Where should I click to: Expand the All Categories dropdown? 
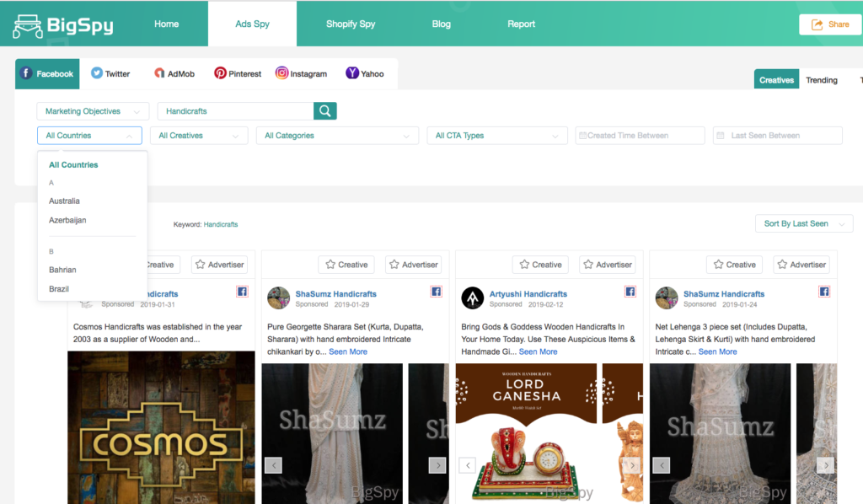point(337,136)
